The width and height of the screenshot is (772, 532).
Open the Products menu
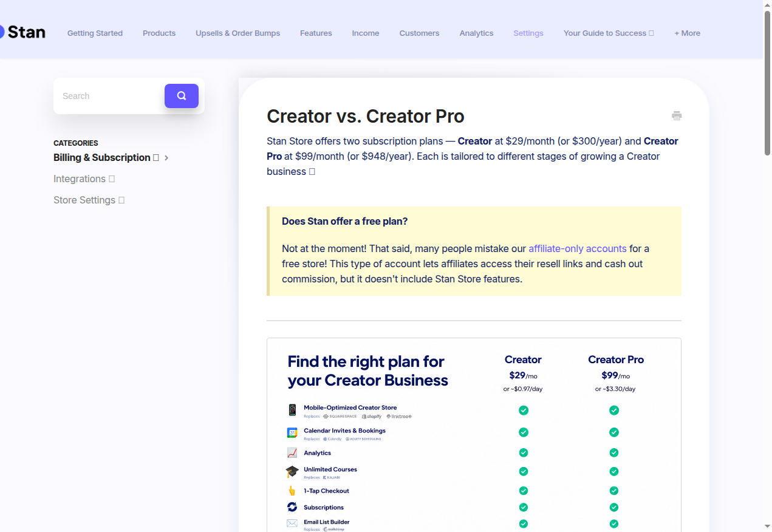[x=159, y=33]
